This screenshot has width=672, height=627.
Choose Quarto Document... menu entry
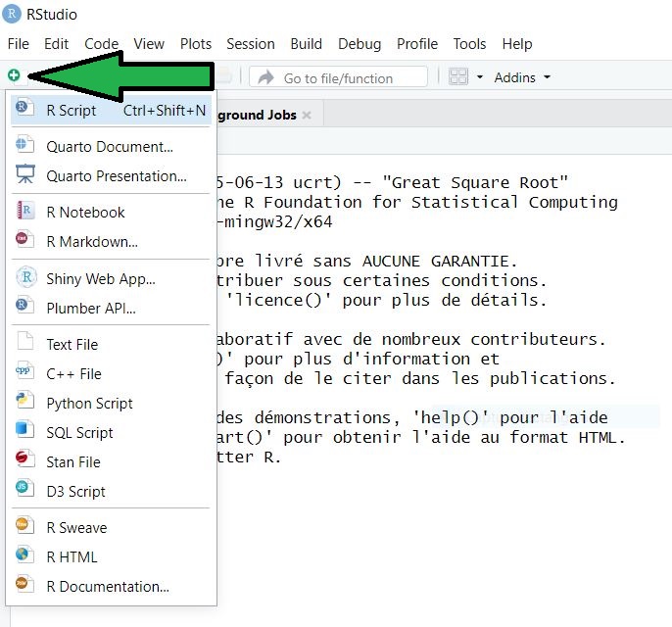point(111,147)
